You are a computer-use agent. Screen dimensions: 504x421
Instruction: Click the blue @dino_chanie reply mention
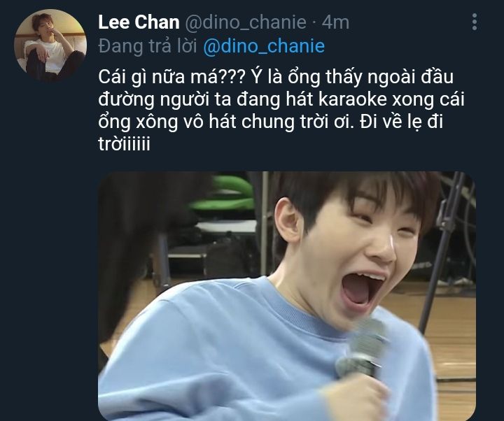264,46
